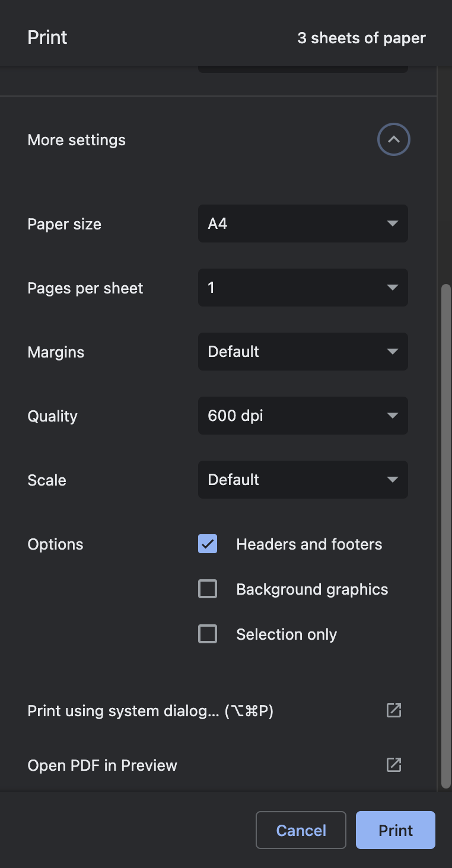Collapse the More settings section chevron
Image resolution: width=452 pixels, height=868 pixels.
point(393,140)
